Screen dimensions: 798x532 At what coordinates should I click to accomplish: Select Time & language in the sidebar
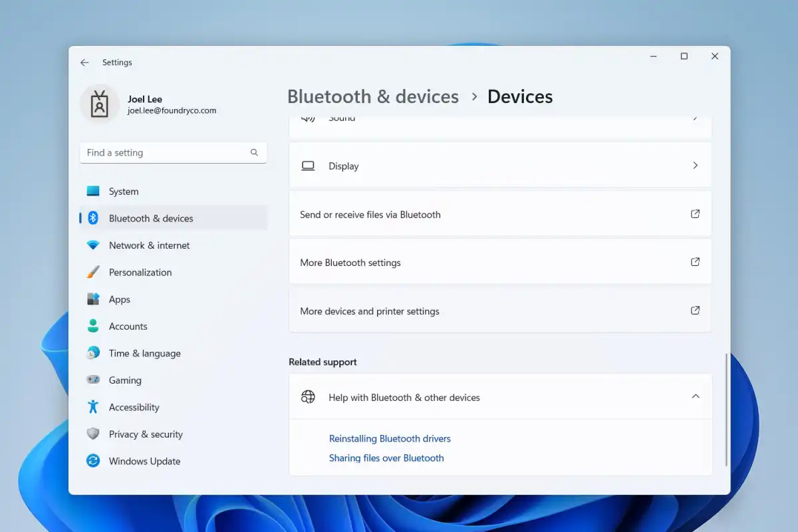click(x=144, y=353)
